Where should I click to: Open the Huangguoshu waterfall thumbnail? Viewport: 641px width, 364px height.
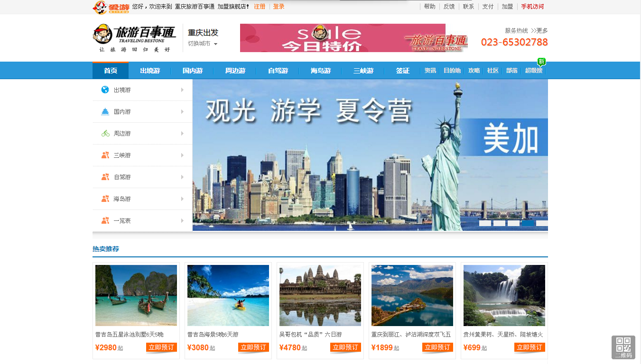pyautogui.click(x=504, y=295)
